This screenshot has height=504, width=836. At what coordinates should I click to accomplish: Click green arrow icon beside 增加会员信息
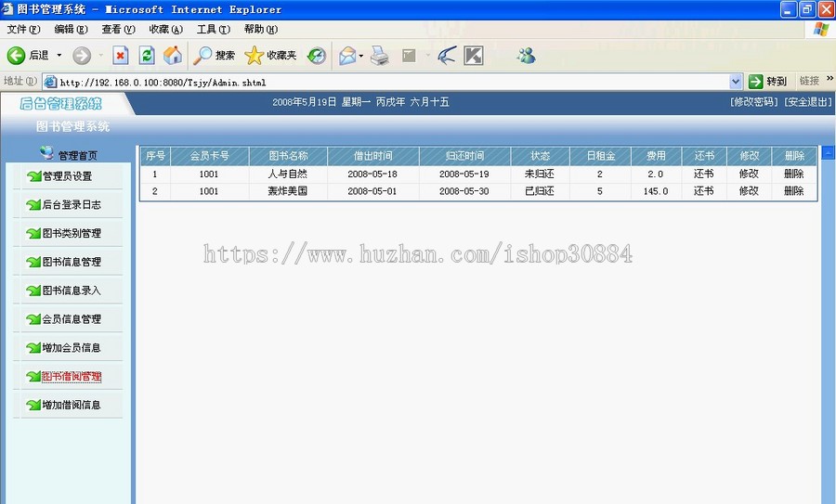[33, 348]
